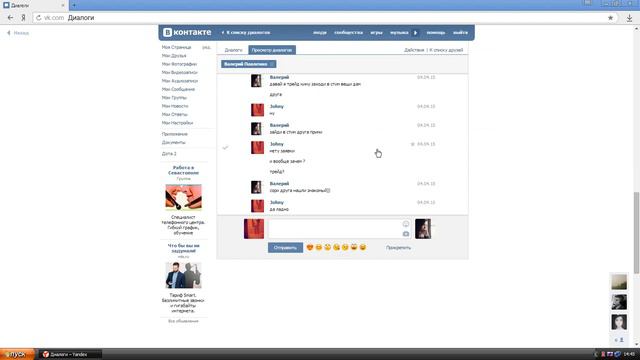This screenshot has height=360, width=640.
Task: Click the taskbar clock
Action: 629,354
